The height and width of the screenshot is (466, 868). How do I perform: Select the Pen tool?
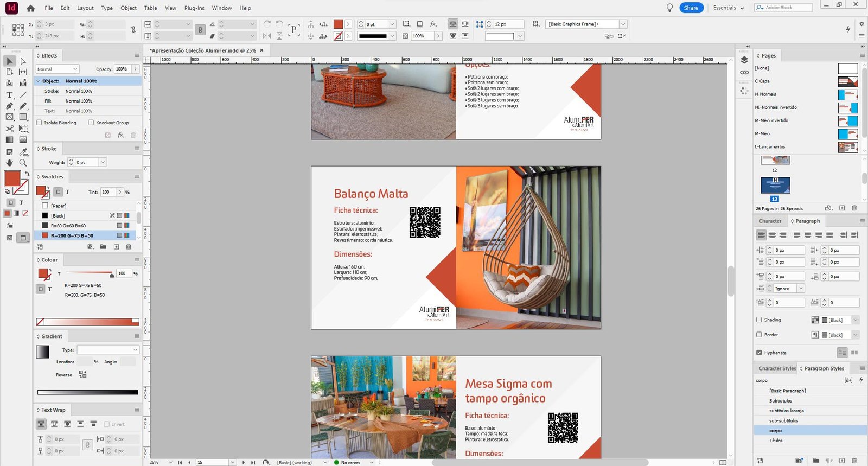pyautogui.click(x=10, y=106)
